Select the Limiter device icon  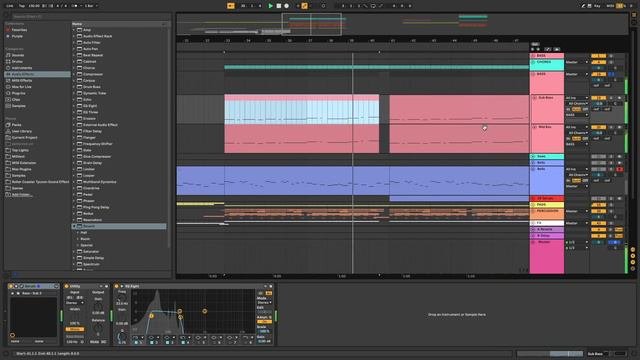point(80,169)
